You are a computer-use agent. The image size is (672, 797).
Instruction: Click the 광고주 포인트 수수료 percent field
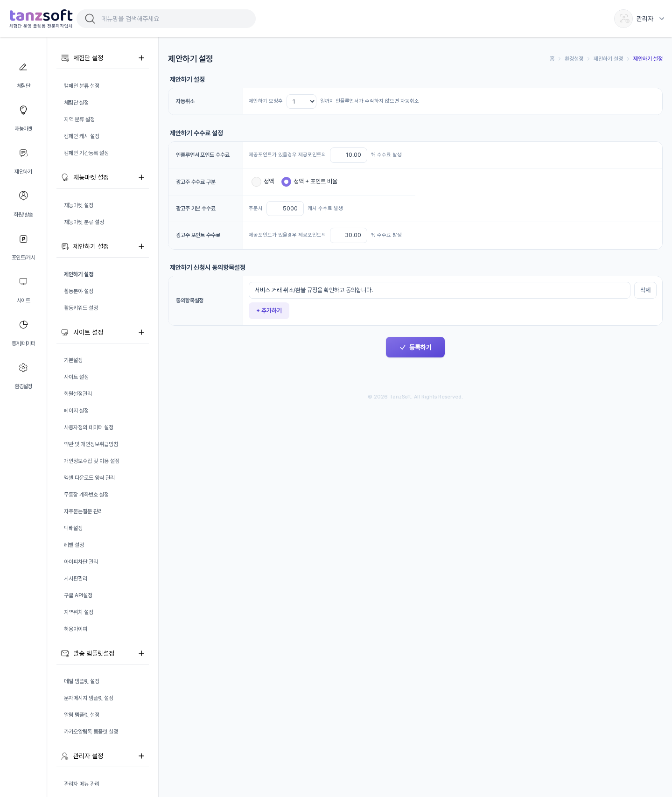pyautogui.click(x=349, y=235)
